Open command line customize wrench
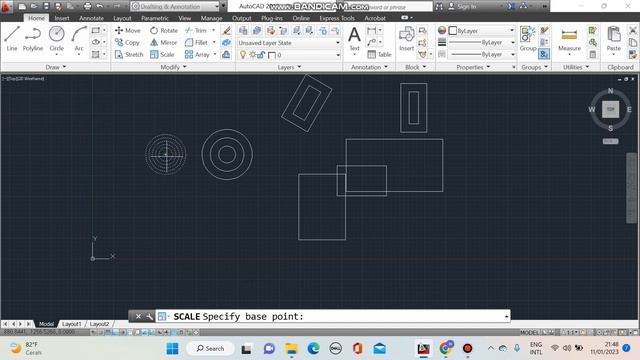The image size is (640, 360). (149, 316)
